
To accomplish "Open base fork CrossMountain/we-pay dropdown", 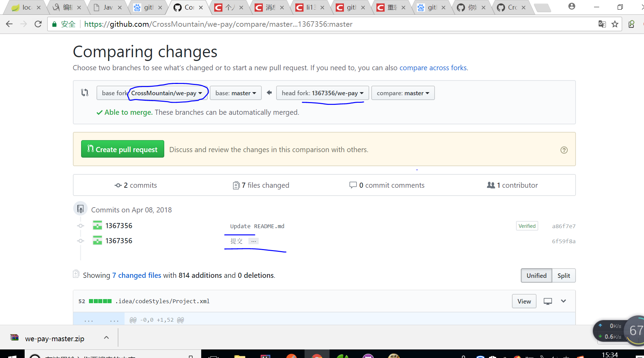I will 152,93.
